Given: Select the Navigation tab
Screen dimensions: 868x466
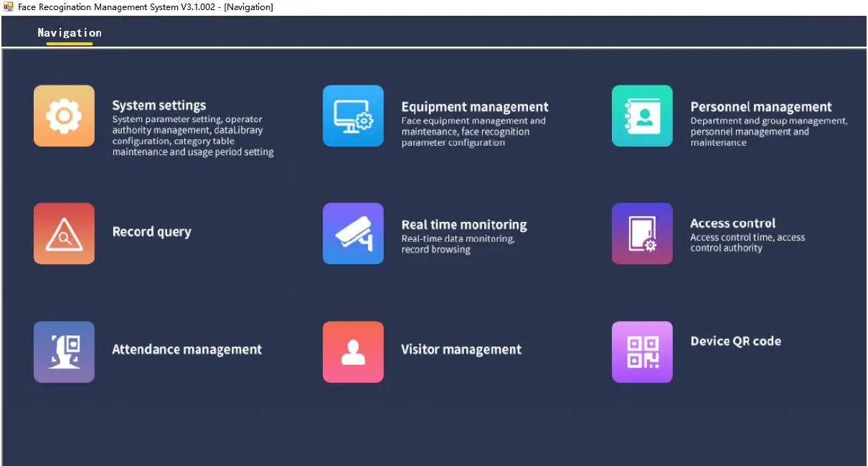Looking at the screenshot, I should (70, 33).
